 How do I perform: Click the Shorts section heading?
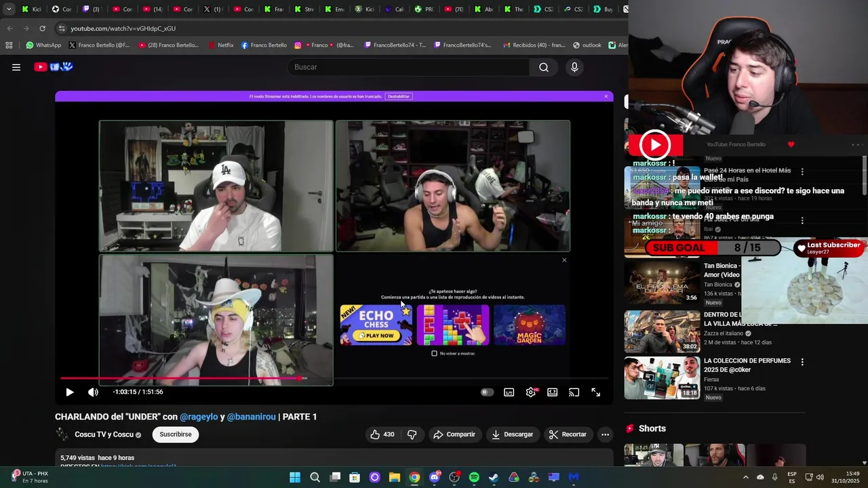pyautogui.click(x=652, y=428)
